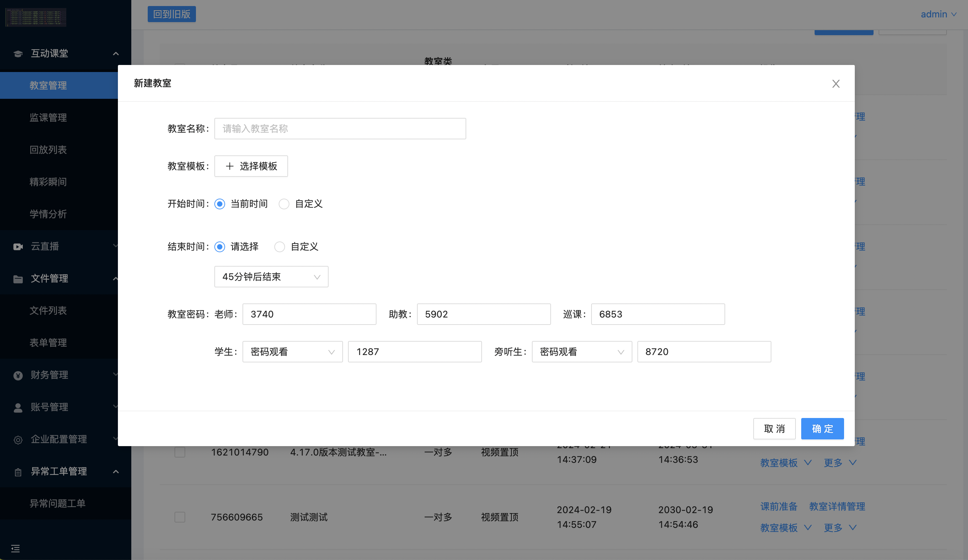This screenshot has height=560, width=968.
Task: Click room name 4.17.0版本测试教室-...
Action: (x=338, y=452)
